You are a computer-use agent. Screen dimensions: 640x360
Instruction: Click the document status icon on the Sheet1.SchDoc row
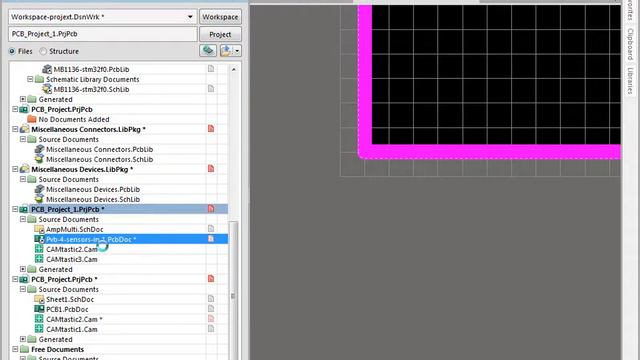(x=211, y=299)
